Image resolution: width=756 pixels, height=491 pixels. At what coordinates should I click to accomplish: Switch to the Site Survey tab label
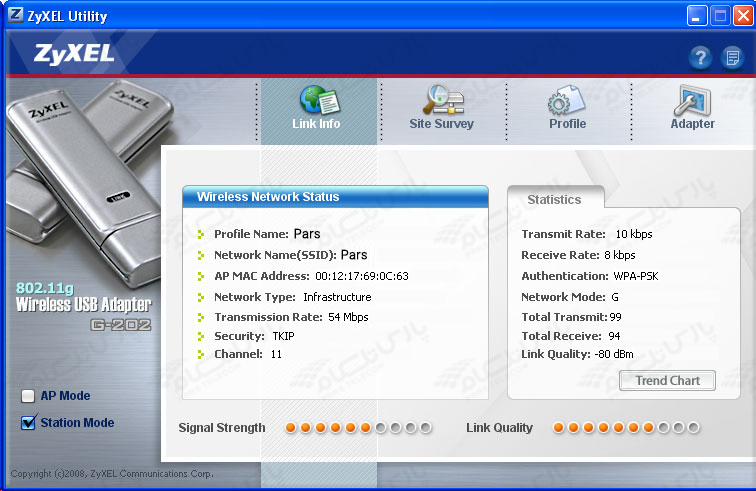click(x=441, y=123)
